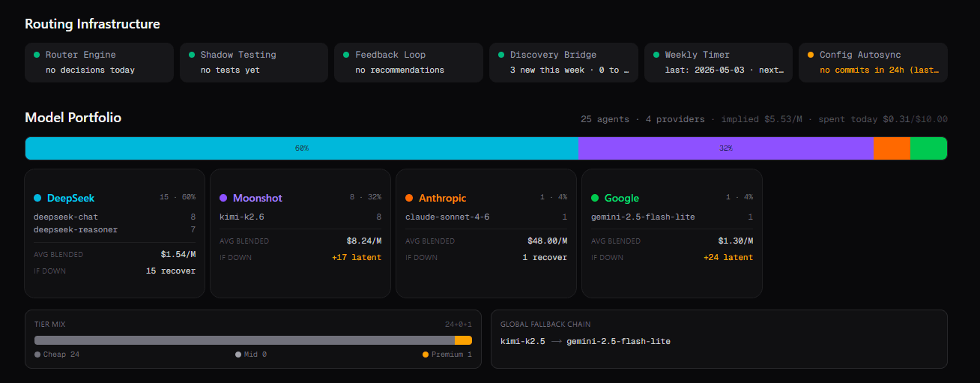Click the Cheap 24 legend entry

(57, 355)
